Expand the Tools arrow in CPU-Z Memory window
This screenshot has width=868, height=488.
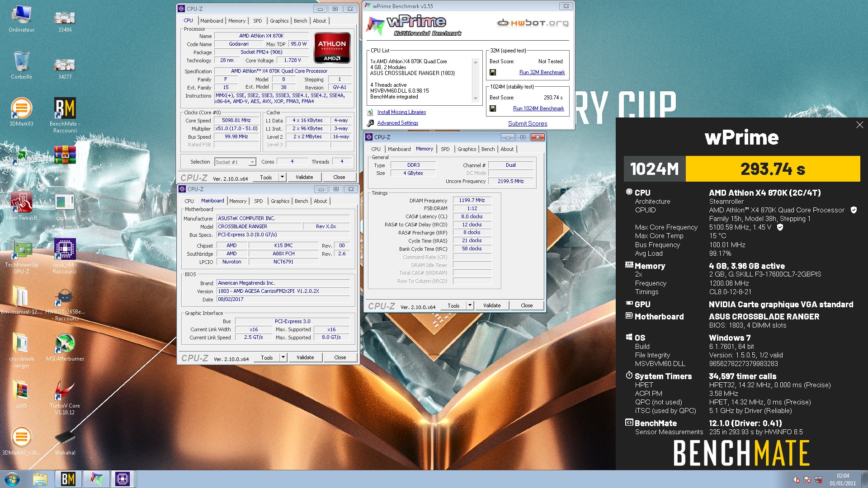[470, 305]
